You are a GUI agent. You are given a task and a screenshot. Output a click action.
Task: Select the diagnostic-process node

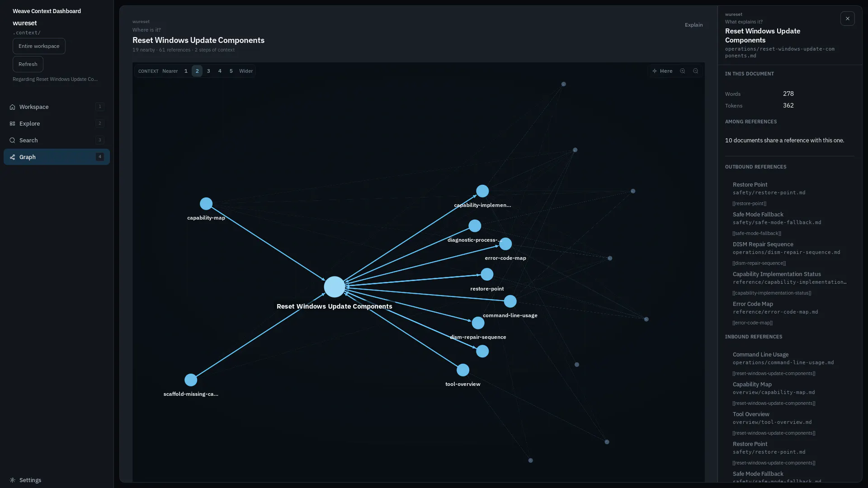tap(475, 226)
